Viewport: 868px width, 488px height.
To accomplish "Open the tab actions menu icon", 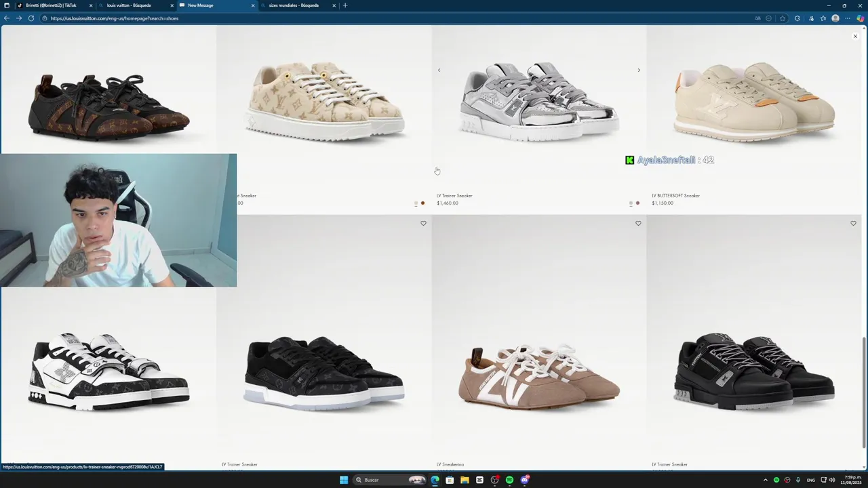I will [7, 5].
